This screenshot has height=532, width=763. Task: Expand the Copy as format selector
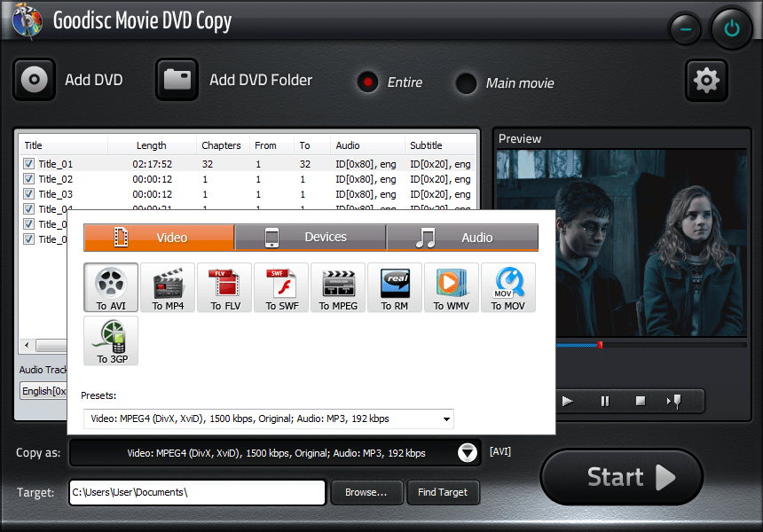pos(468,452)
